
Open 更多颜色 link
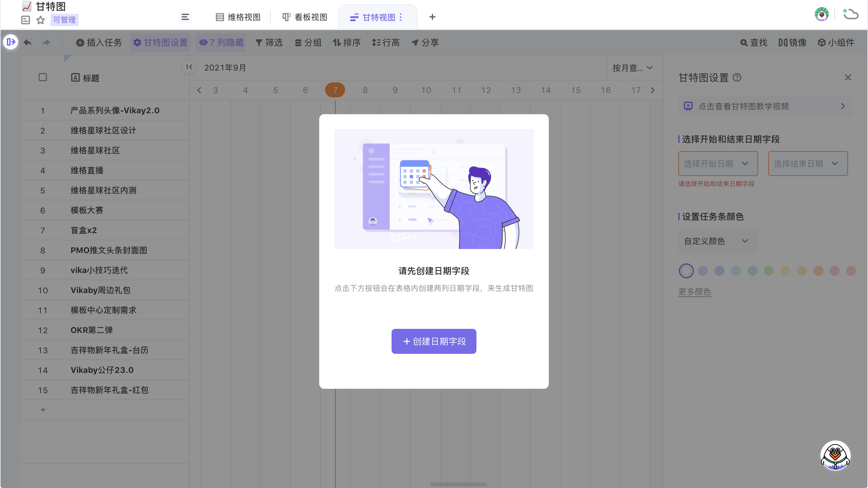pos(695,292)
